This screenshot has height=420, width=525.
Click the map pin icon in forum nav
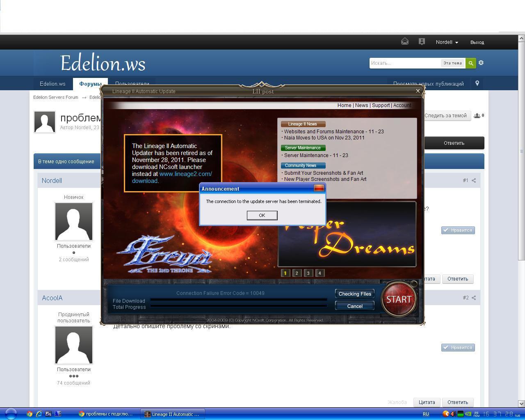point(477,83)
